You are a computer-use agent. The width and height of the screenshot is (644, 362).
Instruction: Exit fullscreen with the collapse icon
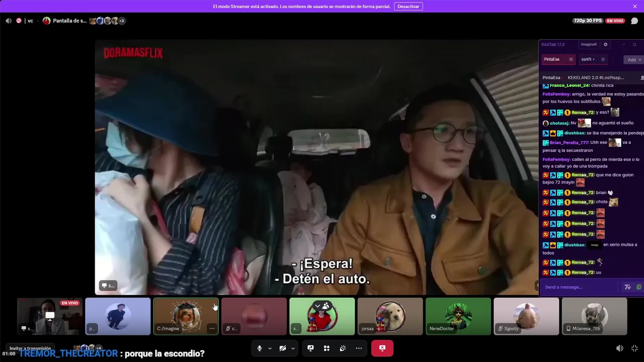[634, 348]
